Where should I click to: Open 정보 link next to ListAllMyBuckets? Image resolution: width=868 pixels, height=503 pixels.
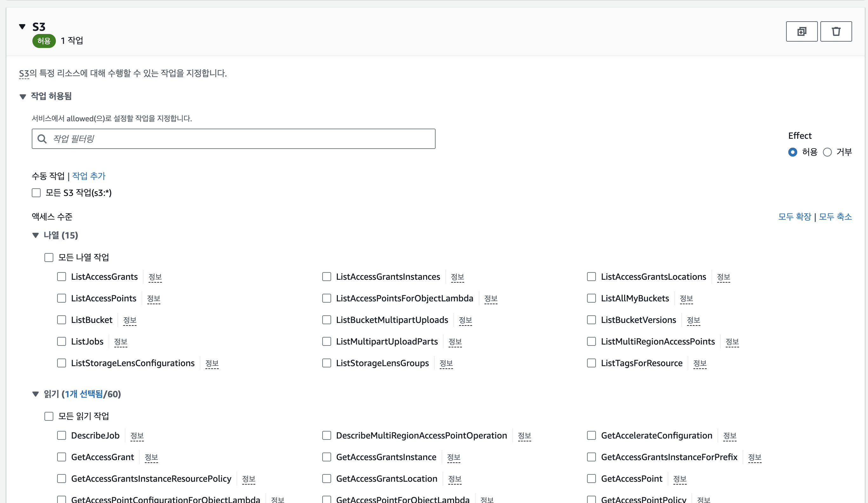point(686,299)
